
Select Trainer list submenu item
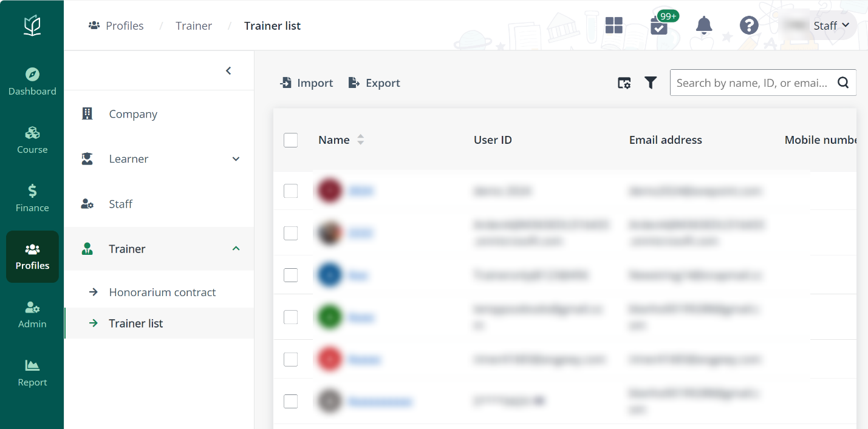[159, 323]
